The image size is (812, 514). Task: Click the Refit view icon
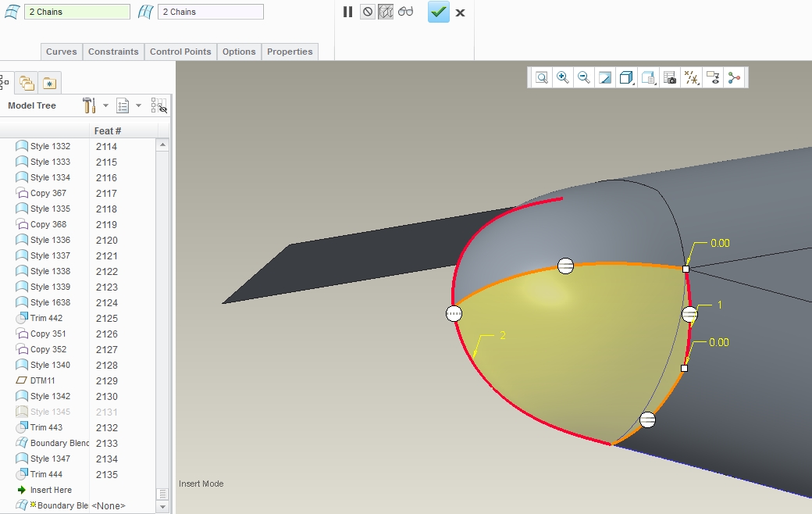coord(542,77)
